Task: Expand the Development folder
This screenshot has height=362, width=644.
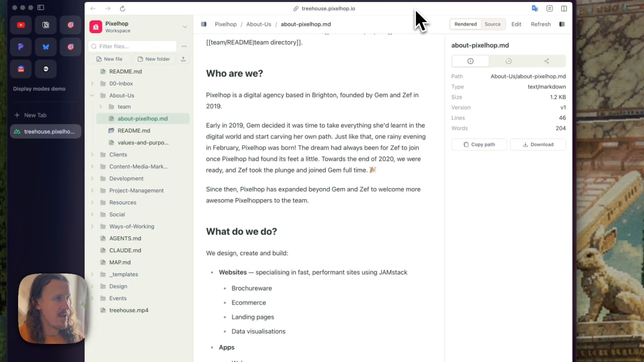Action: pos(92,178)
